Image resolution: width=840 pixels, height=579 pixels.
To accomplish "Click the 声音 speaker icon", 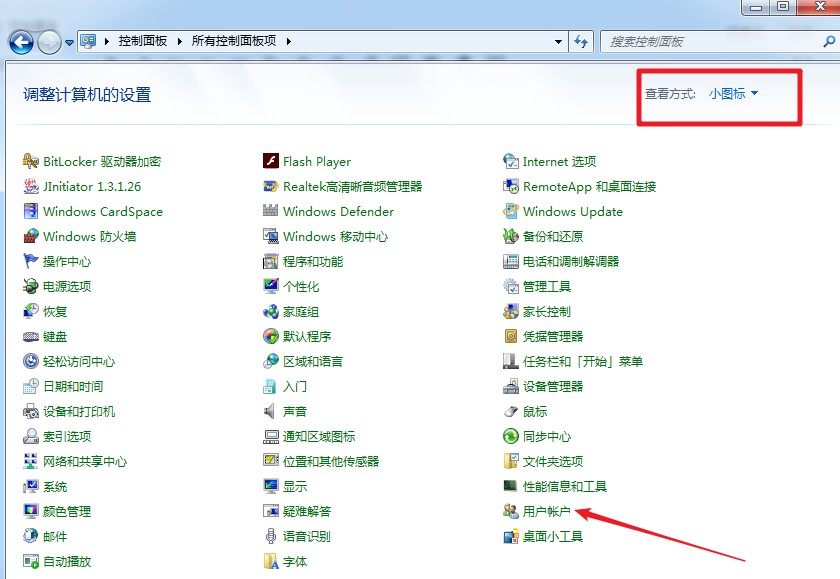I will tap(269, 411).
